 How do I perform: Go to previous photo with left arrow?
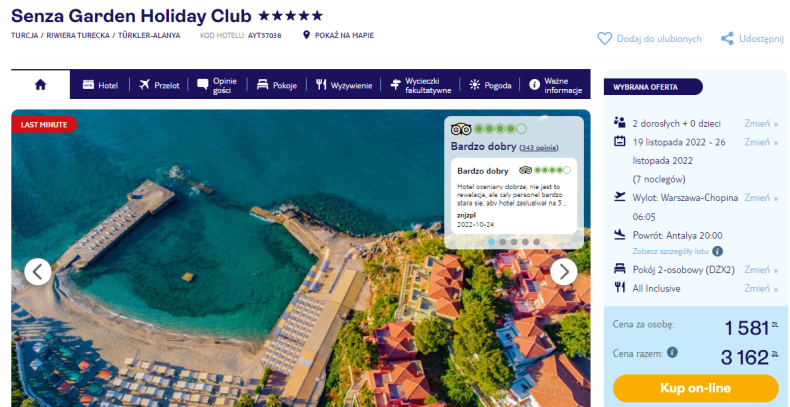coord(38,272)
